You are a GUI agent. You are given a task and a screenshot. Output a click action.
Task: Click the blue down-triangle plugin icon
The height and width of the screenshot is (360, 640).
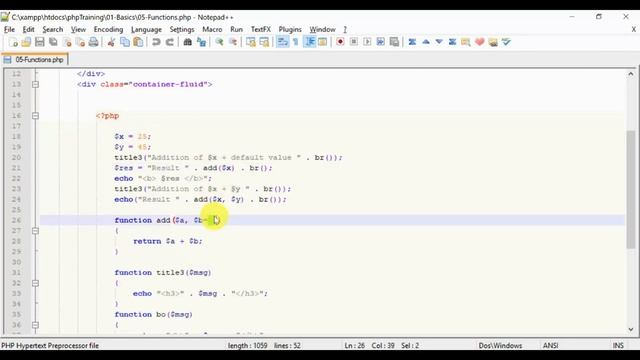point(439,42)
